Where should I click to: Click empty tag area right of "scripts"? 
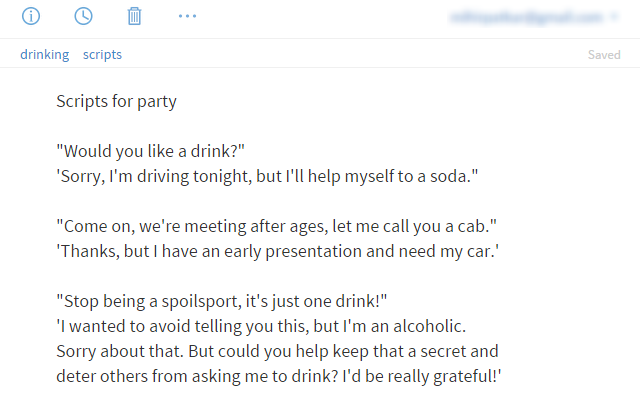(x=351, y=54)
